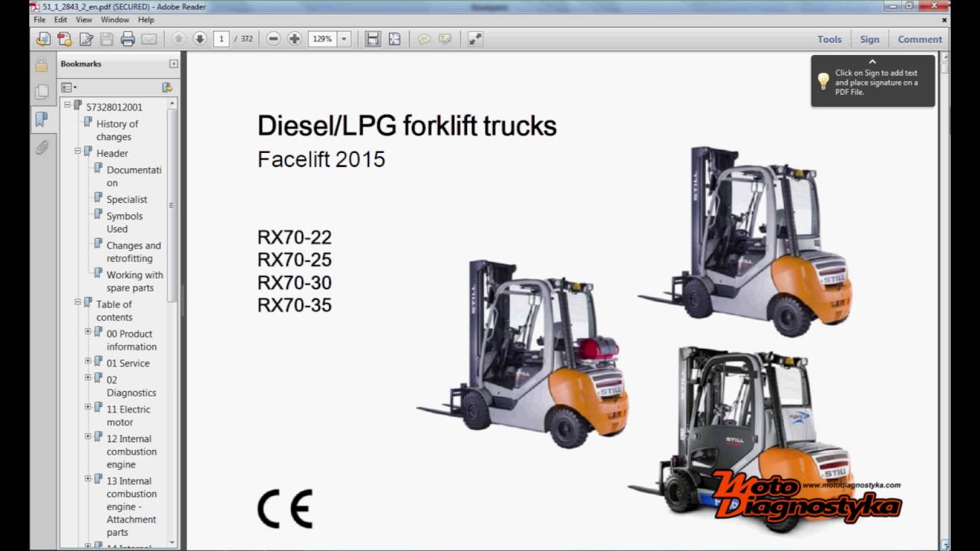
Task: Open the Window menu
Action: pos(115,20)
